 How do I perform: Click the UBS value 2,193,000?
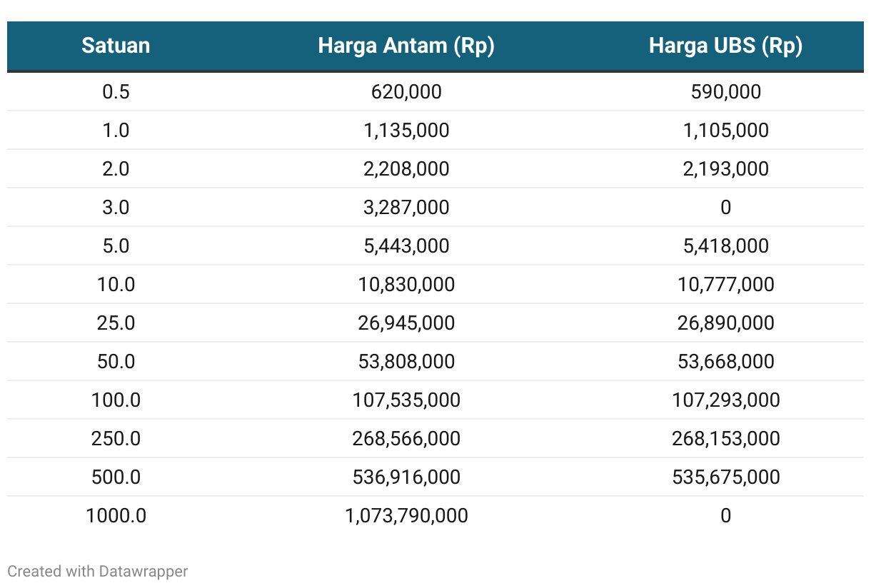click(x=725, y=169)
